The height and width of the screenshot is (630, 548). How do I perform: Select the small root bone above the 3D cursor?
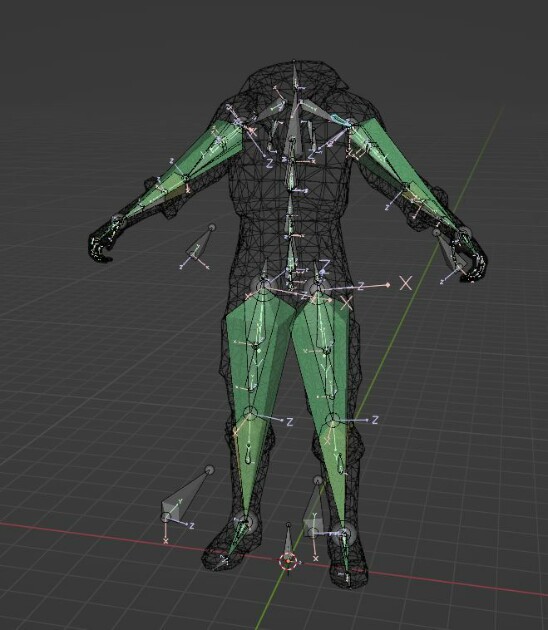pos(288,538)
